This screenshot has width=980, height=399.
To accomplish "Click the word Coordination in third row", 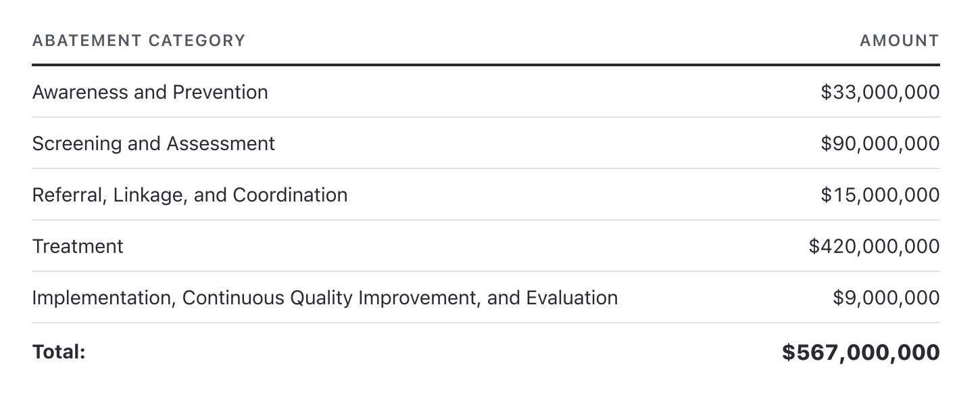I will tap(290, 195).
